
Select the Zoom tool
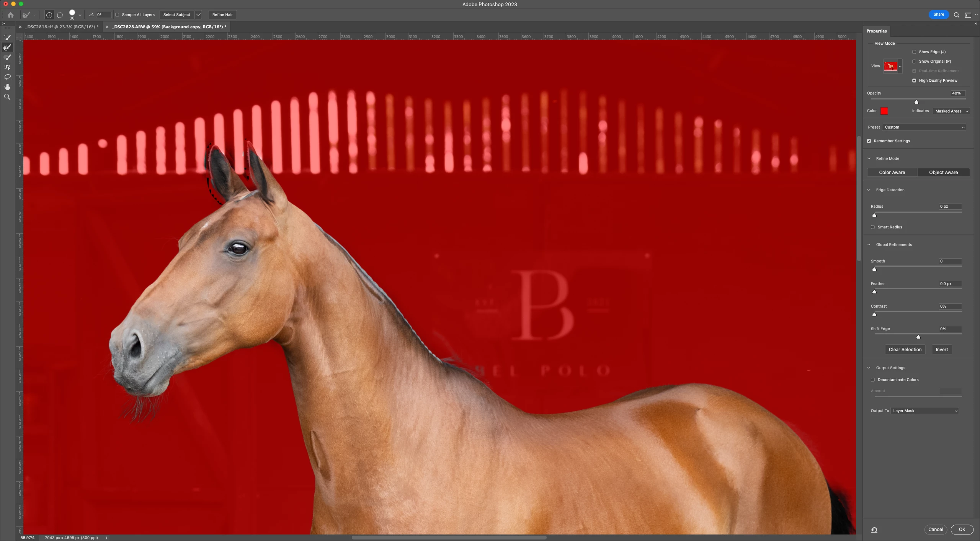pos(7,97)
